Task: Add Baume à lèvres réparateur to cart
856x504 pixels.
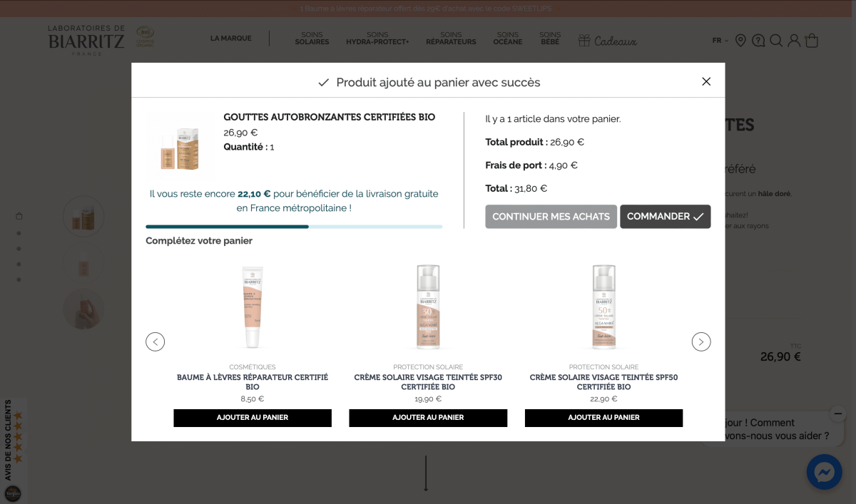Action: [x=253, y=418]
